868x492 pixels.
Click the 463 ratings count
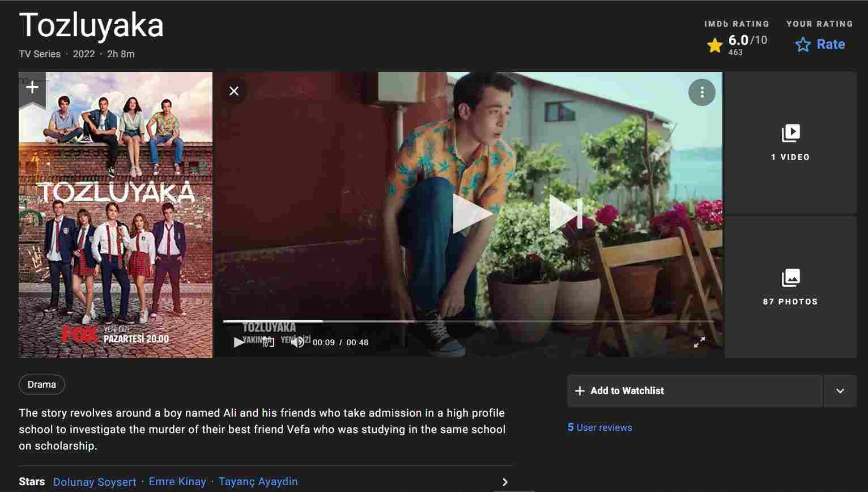point(735,52)
